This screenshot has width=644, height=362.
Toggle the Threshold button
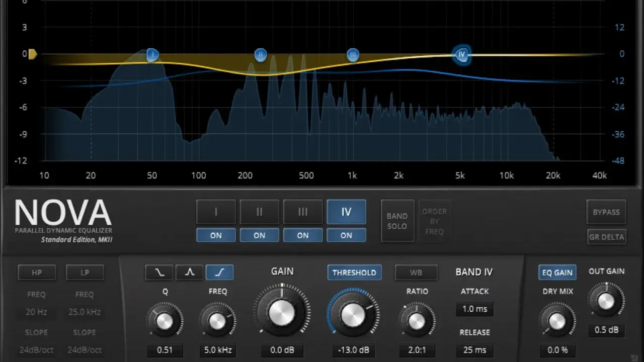[354, 273]
